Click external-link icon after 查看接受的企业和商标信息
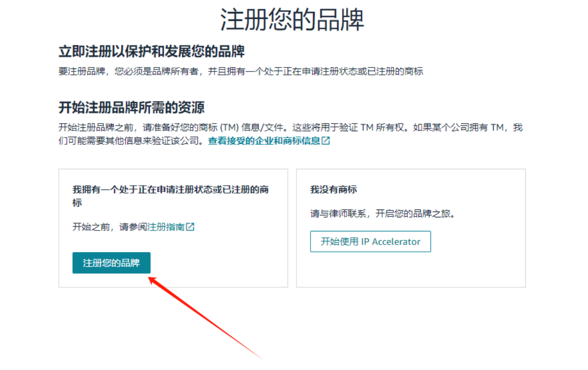 click(326, 141)
